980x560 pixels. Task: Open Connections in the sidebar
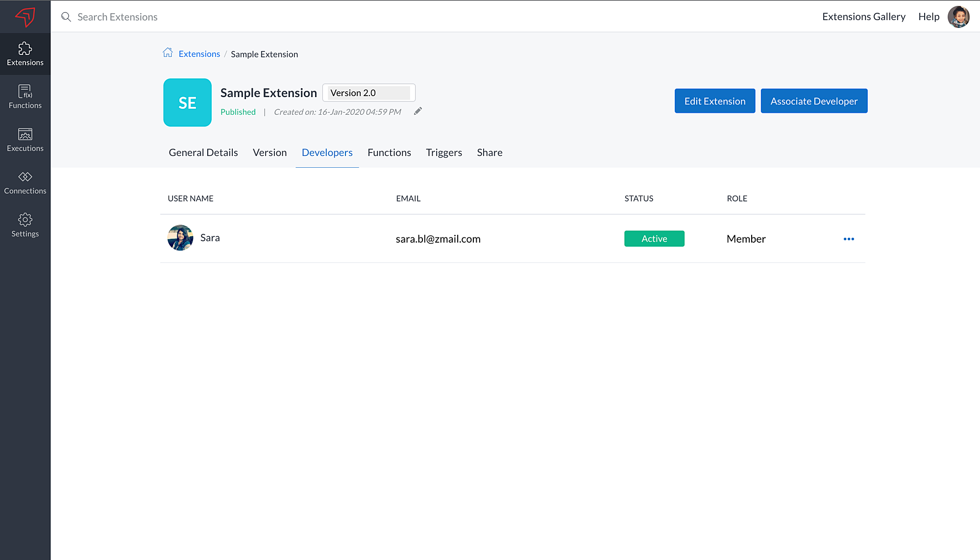pyautogui.click(x=25, y=182)
